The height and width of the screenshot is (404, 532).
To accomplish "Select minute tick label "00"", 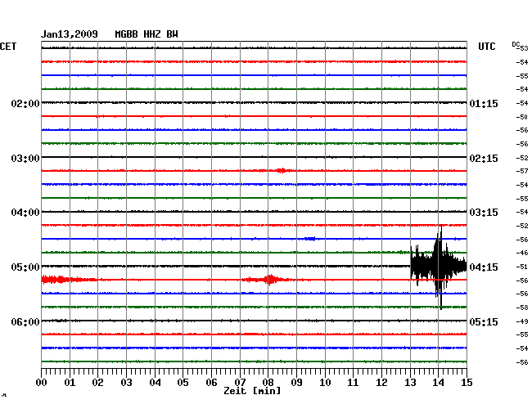I will click(42, 383).
